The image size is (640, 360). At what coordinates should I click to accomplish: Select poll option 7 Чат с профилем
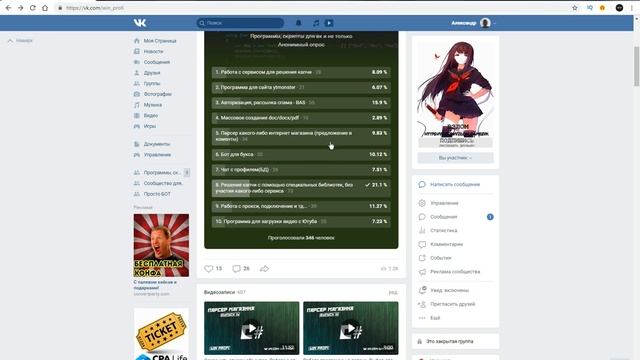pos(301,169)
